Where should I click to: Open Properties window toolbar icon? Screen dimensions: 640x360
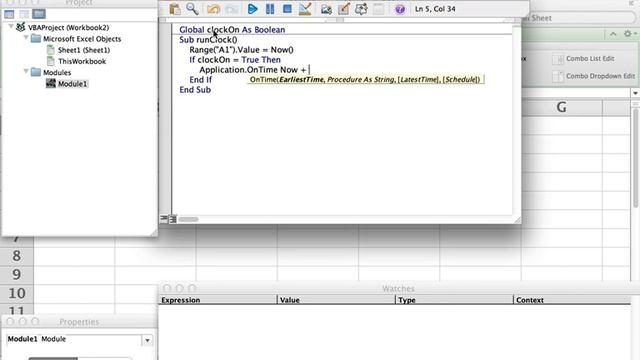tap(344, 9)
